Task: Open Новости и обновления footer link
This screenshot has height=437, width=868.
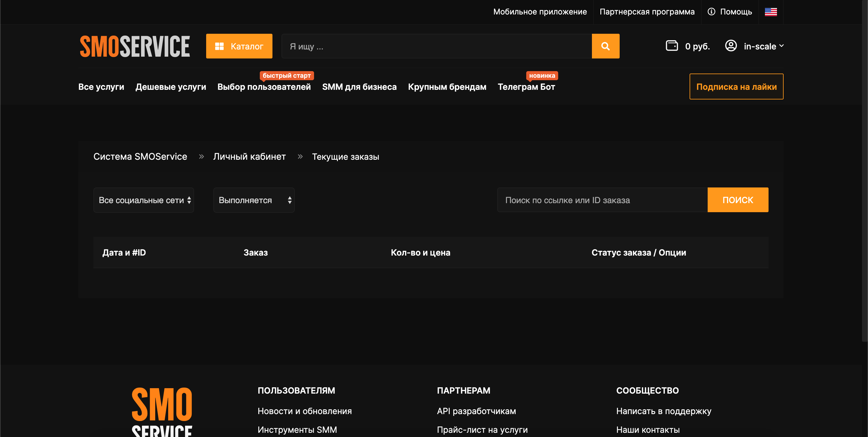Action: [x=305, y=411]
